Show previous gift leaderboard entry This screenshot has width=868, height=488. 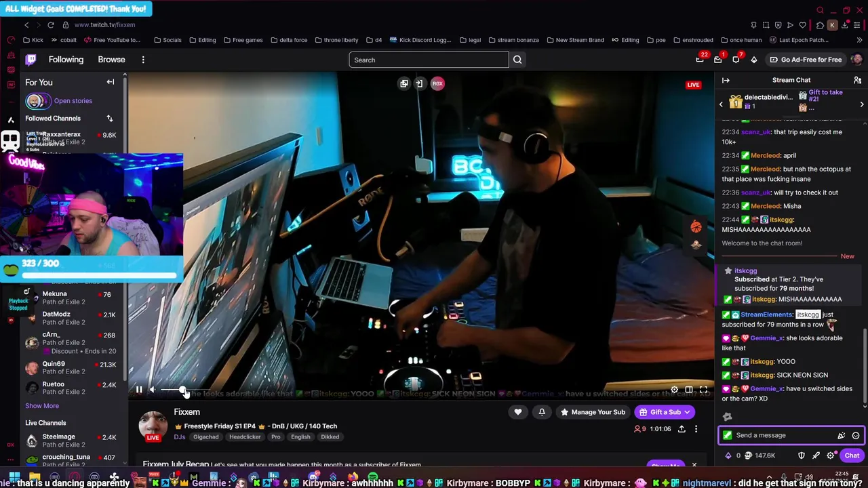click(x=722, y=104)
